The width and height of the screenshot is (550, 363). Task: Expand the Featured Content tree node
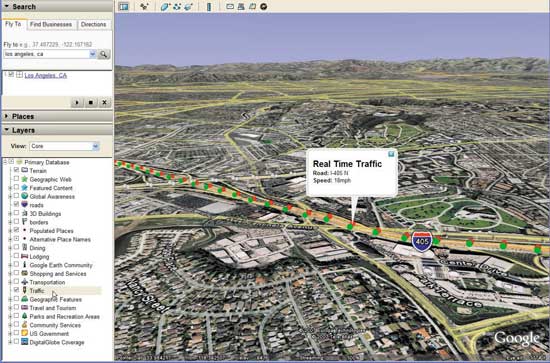pyautogui.click(x=10, y=188)
